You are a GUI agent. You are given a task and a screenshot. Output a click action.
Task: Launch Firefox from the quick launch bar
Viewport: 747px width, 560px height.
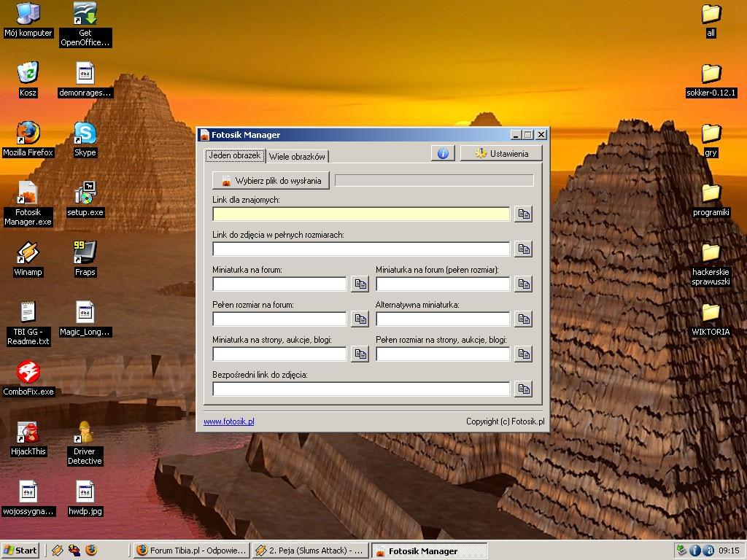coord(91,551)
